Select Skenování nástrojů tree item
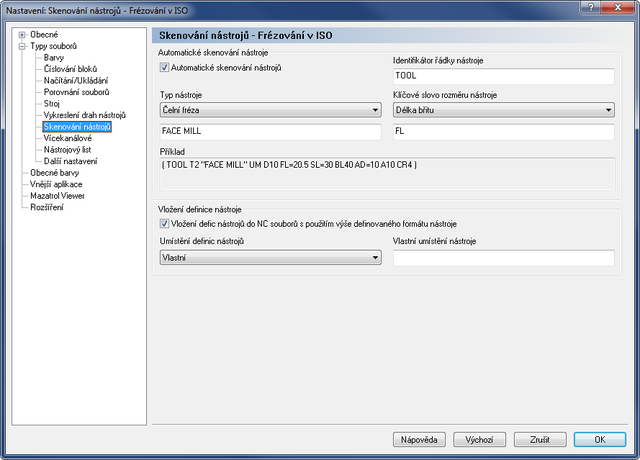Viewport: 640px width, 460px height. point(77,127)
